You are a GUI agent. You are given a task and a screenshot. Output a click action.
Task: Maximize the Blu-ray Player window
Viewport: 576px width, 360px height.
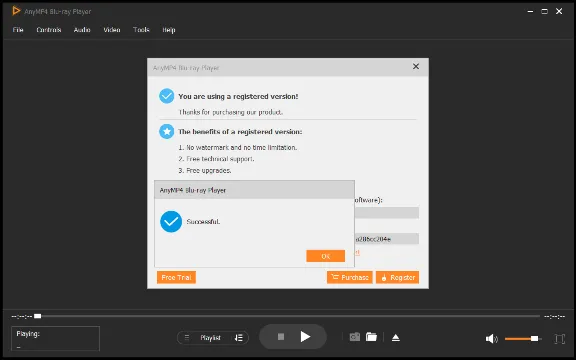click(x=544, y=11)
